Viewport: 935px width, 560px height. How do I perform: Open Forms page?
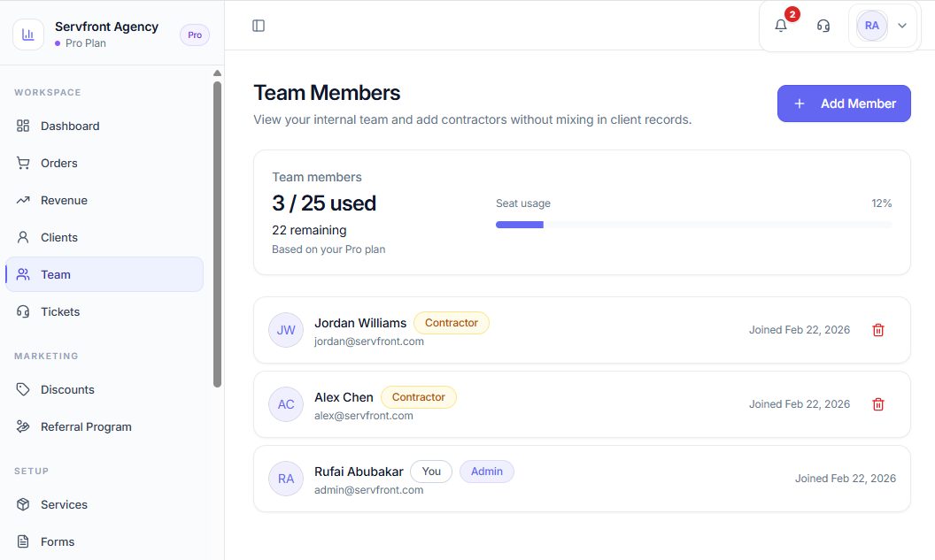click(104, 541)
